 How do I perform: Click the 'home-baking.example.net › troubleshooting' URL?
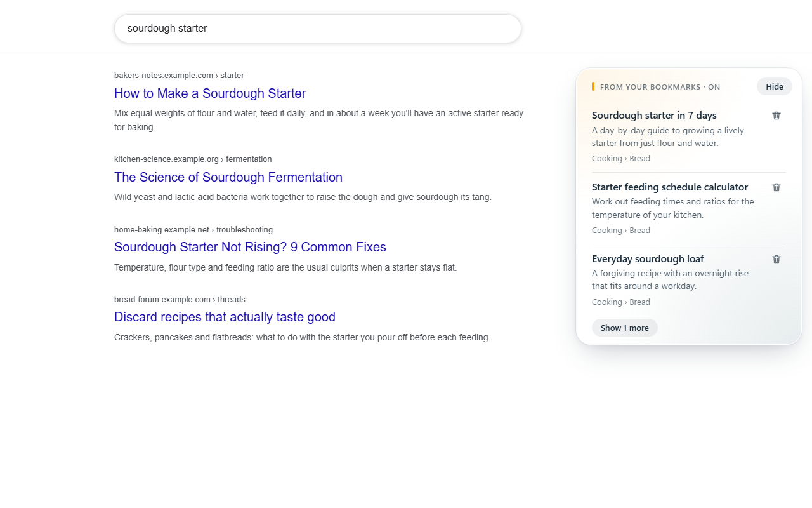193,230
